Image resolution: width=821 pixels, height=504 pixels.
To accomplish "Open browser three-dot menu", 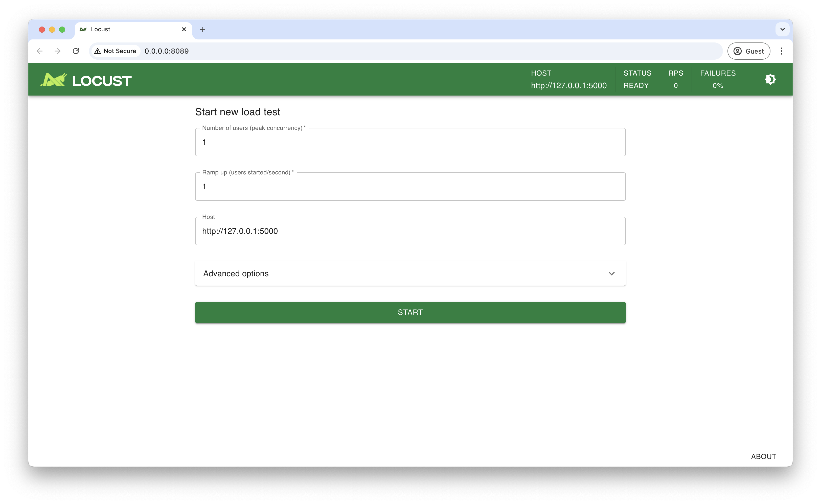I will pos(782,51).
